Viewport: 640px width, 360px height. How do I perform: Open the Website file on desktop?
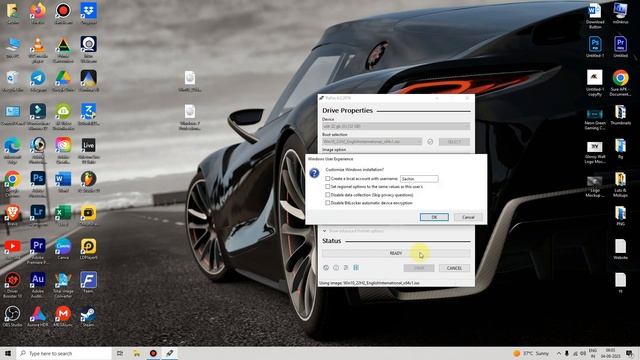click(620, 249)
